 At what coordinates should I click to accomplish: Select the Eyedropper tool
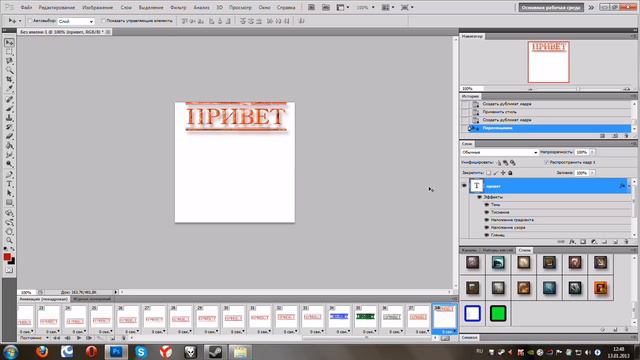(9, 88)
